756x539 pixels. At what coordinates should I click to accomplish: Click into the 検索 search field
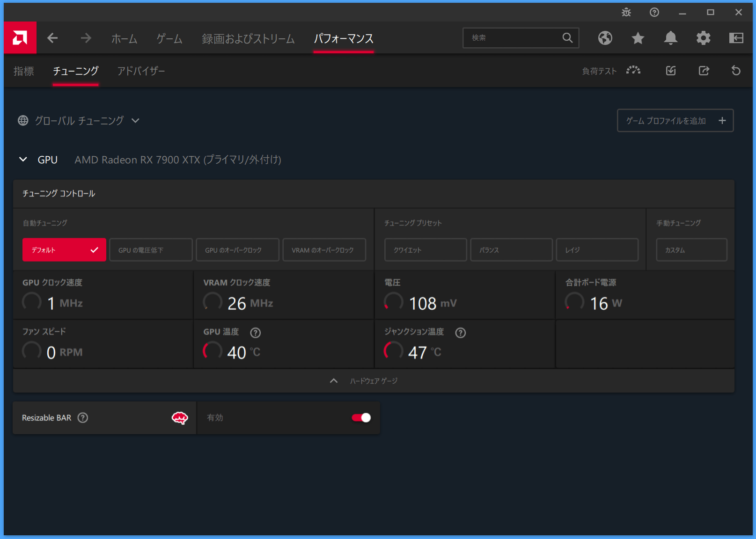(521, 38)
